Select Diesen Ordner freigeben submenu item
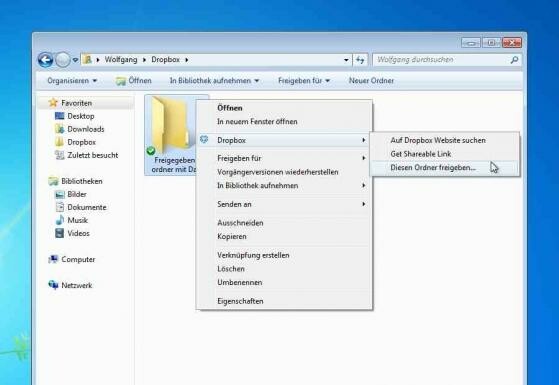Viewport: 559px width, 385px height. point(445,168)
